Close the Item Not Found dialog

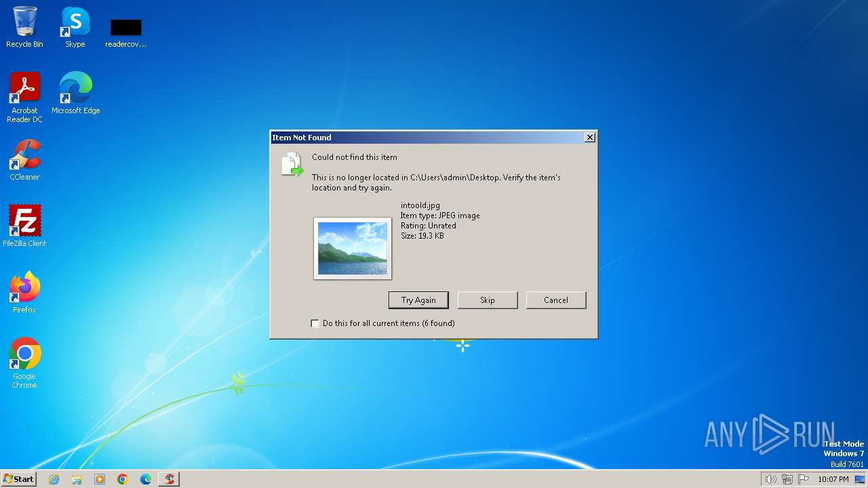point(590,138)
